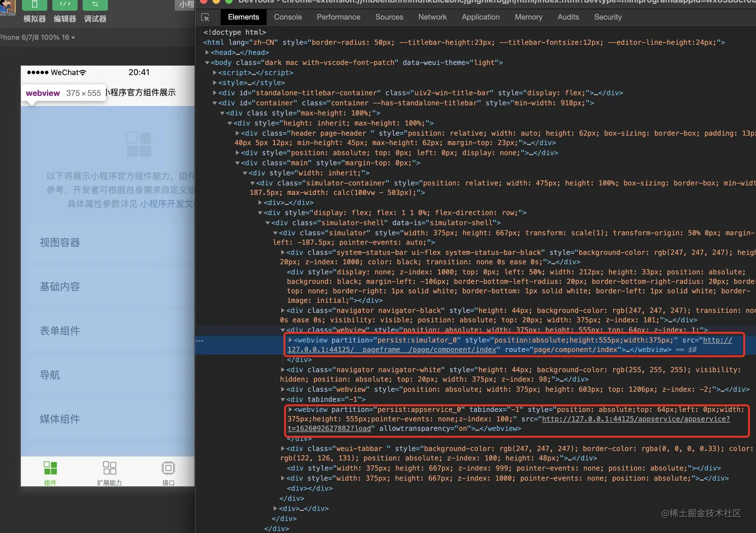Collapse the simulator-shell div node
The image size is (756, 533).
pos(267,223)
